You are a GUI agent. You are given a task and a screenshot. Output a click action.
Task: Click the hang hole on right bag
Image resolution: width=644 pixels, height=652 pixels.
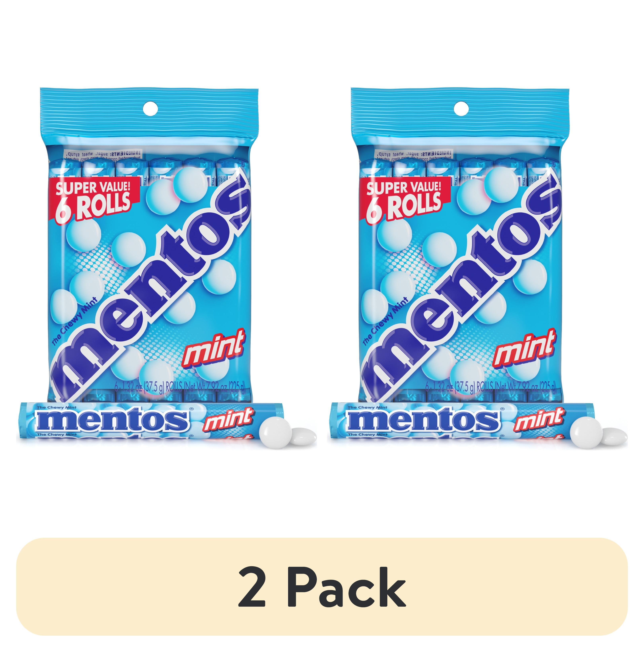461,109
